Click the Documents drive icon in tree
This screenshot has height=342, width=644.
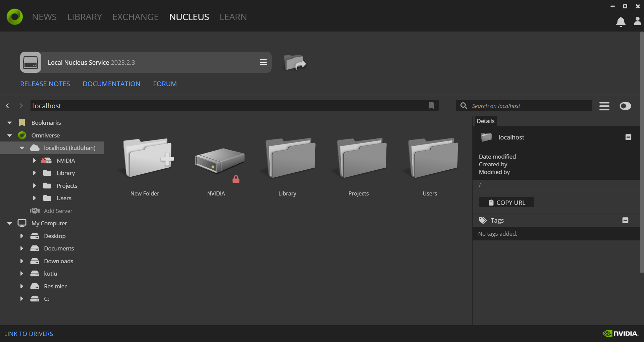(x=35, y=248)
